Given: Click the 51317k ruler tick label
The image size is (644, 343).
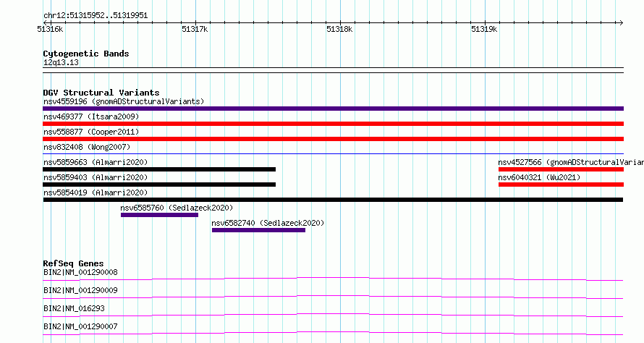Looking at the screenshot, I should click(x=195, y=29).
